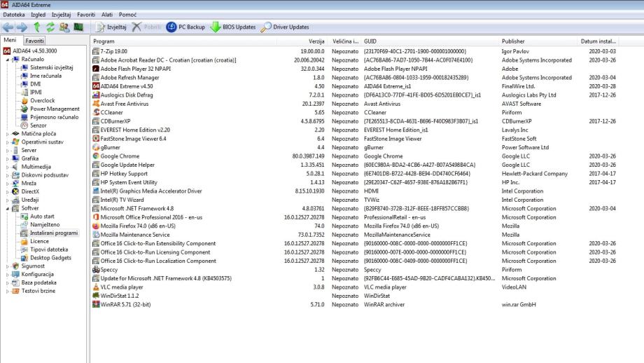Expand the Operativni sustav tree node

coord(8,142)
